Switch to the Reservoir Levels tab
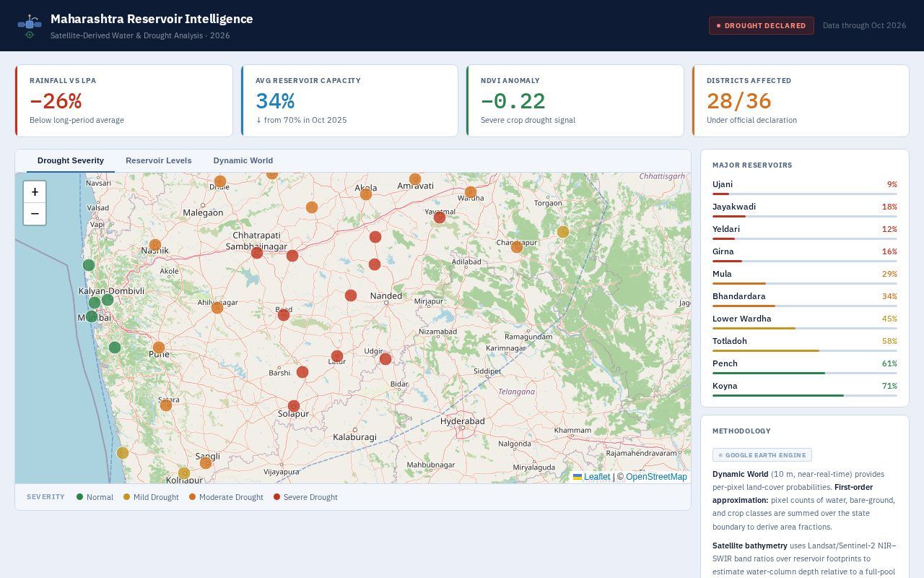Image resolution: width=924 pixels, height=578 pixels. tap(159, 160)
